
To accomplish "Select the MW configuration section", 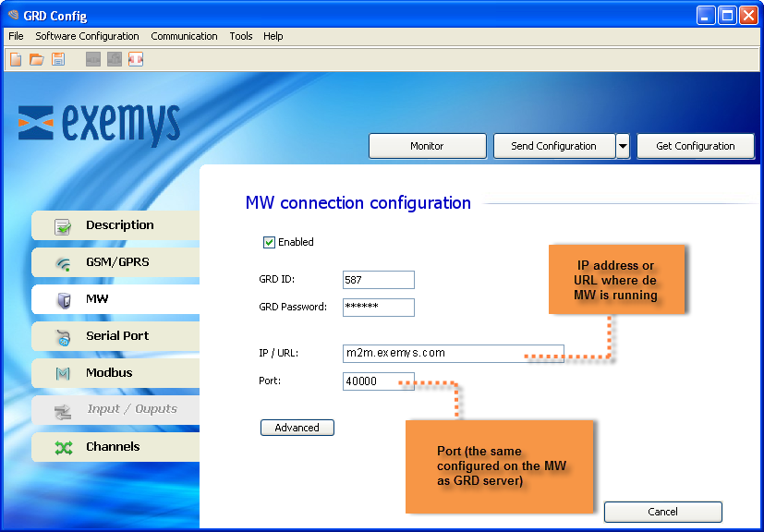I will [x=116, y=299].
